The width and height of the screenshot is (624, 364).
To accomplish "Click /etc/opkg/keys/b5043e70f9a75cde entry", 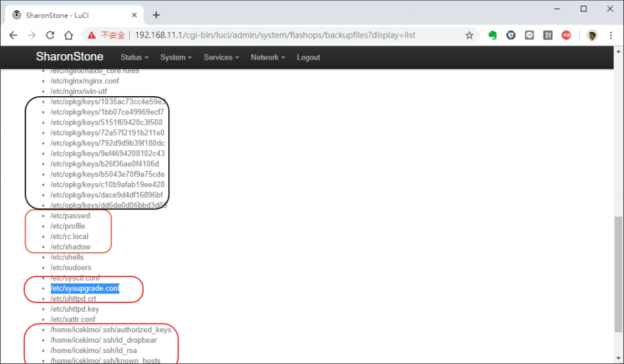I will coord(107,174).
